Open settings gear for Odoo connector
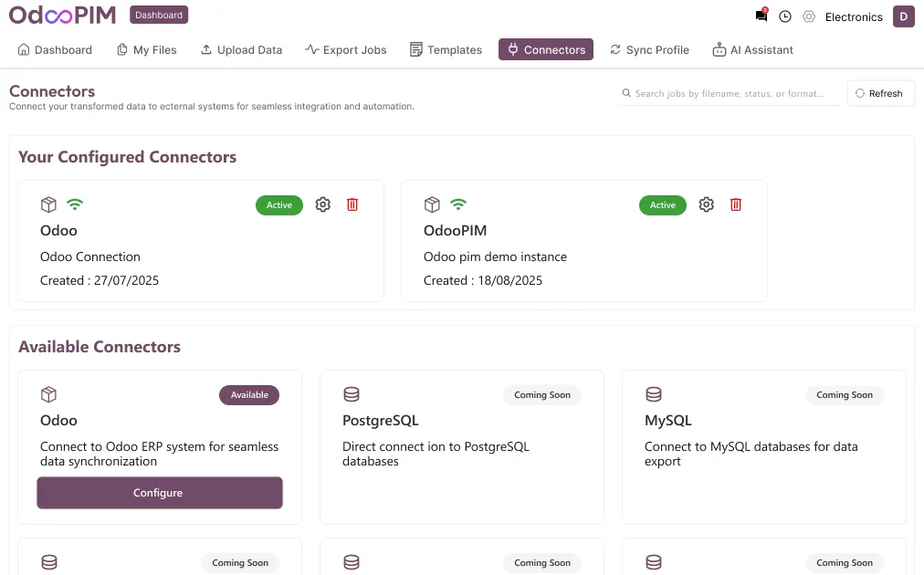 click(x=322, y=204)
